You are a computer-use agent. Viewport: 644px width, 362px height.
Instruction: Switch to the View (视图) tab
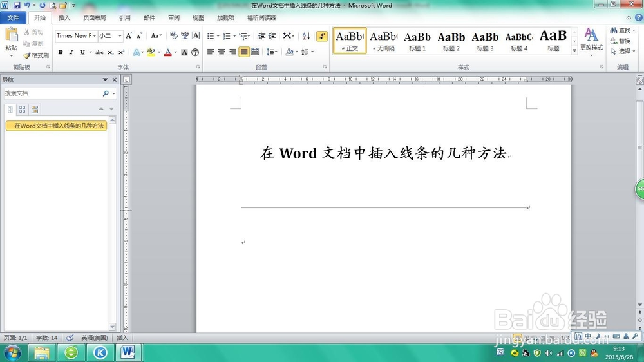[198, 17]
